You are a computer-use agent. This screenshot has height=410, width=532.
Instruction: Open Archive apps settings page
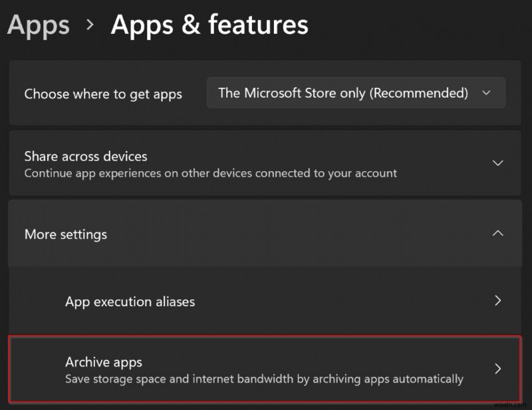pos(266,369)
